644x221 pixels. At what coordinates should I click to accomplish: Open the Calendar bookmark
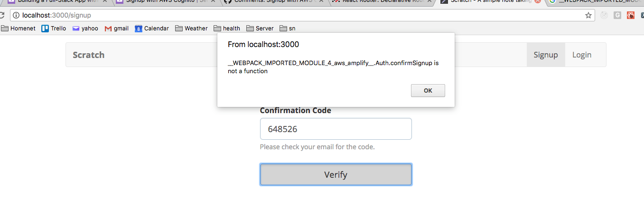click(152, 28)
